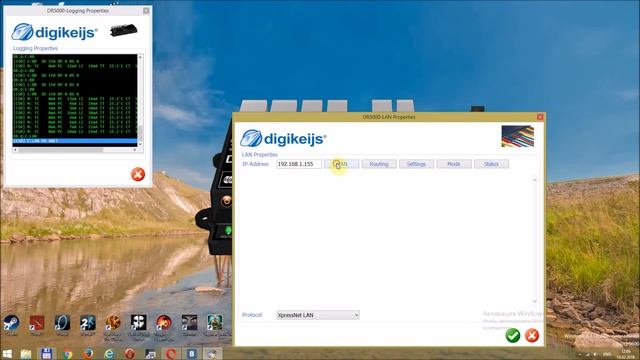Click the network cables thumbnail in LAN Properties
Screen dimensions: 640x360
pos(518,136)
